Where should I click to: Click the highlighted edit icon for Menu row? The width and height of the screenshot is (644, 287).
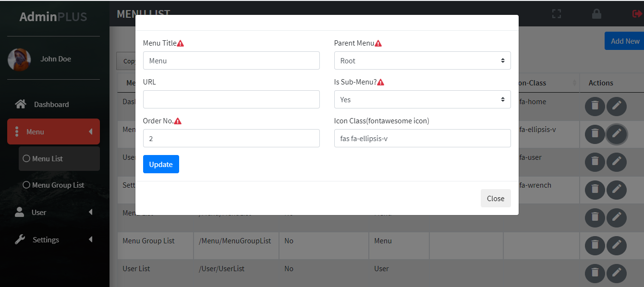point(616,134)
